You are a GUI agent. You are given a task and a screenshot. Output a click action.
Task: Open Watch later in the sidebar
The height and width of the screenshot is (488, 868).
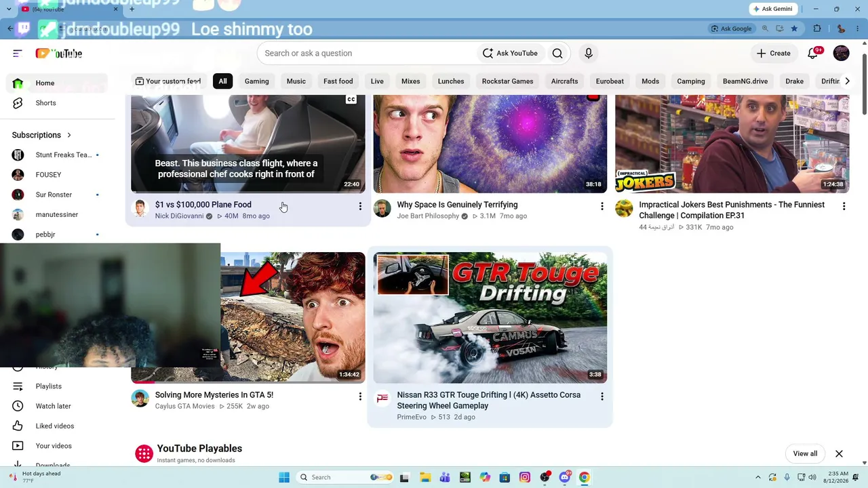(58, 406)
